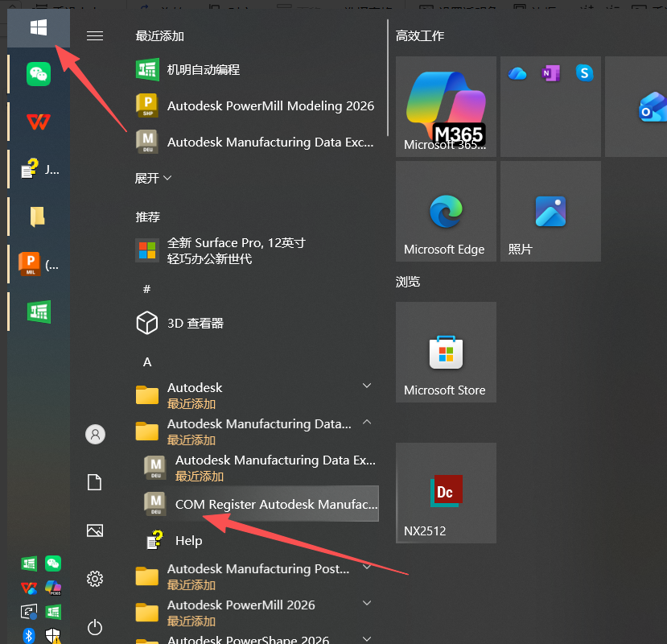Collapse the Autodesk Manufacturing Data folder
The width and height of the screenshot is (667, 644).
coord(367,423)
